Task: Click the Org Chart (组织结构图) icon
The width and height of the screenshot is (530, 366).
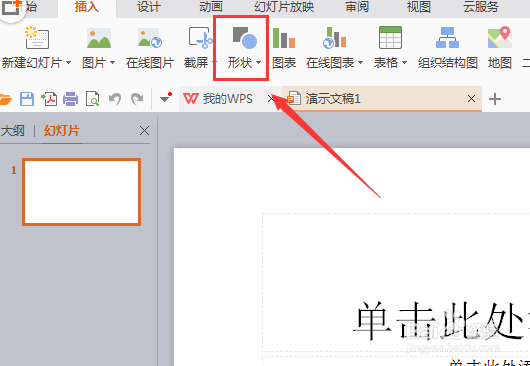Action: [x=448, y=38]
